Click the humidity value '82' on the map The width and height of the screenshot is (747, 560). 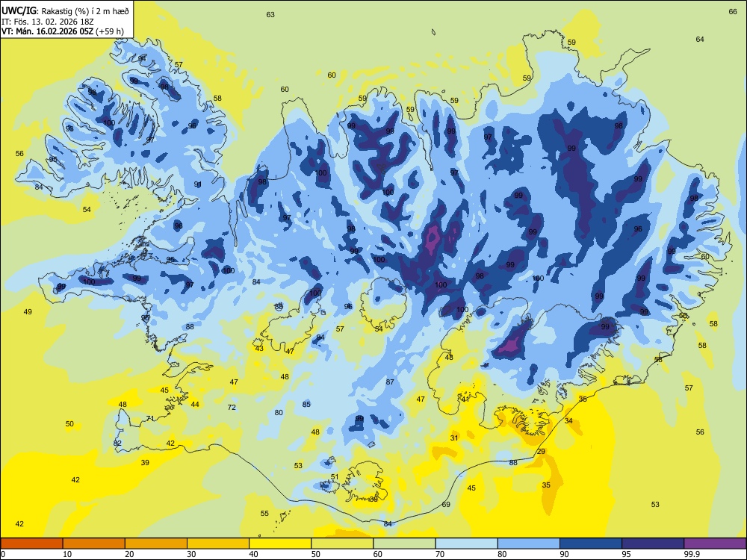[118, 443]
